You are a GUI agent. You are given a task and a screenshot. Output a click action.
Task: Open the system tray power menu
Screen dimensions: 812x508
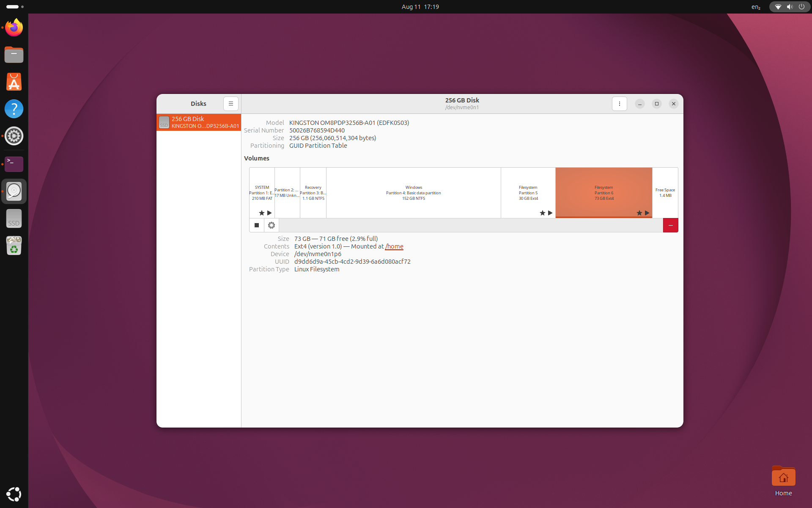pos(801,7)
